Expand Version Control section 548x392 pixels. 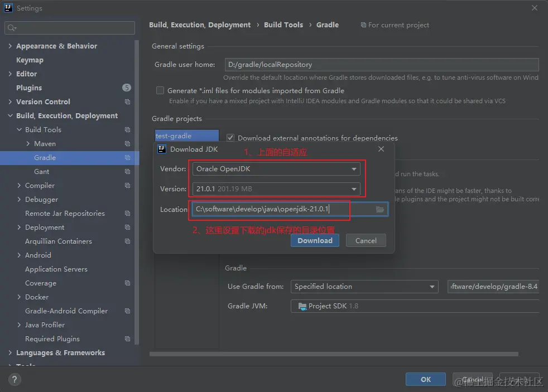tap(10, 102)
